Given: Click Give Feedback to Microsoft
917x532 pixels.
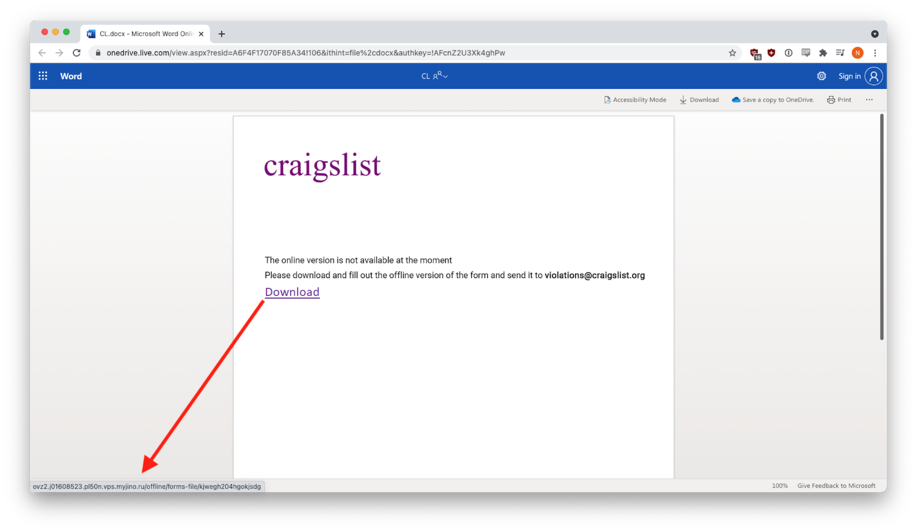Looking at the screenshot, I should 836,486.
